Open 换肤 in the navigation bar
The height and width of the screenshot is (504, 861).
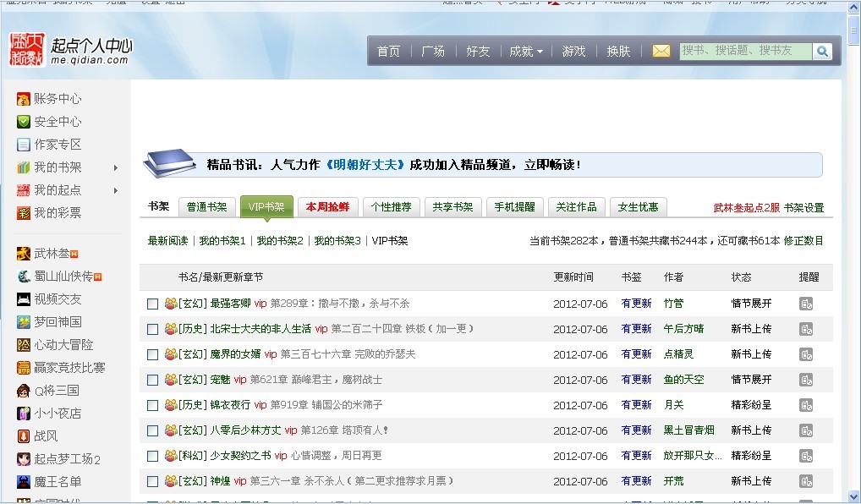pos(619,51)
